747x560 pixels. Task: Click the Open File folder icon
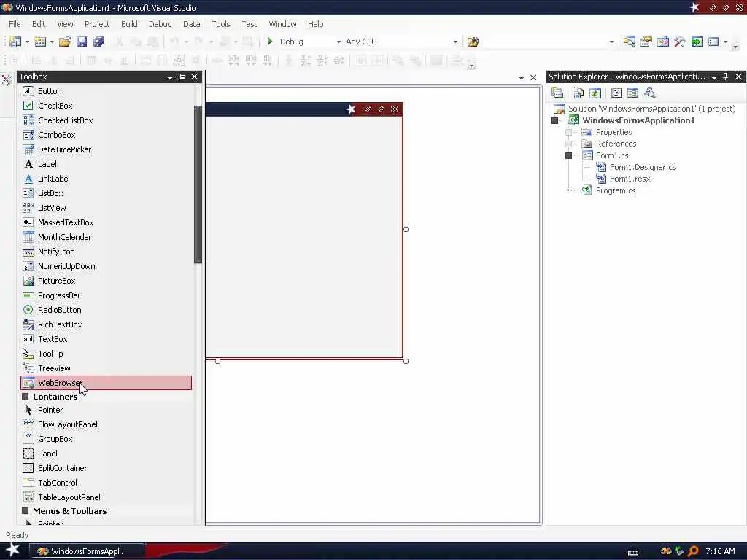(x=65, y=42)
